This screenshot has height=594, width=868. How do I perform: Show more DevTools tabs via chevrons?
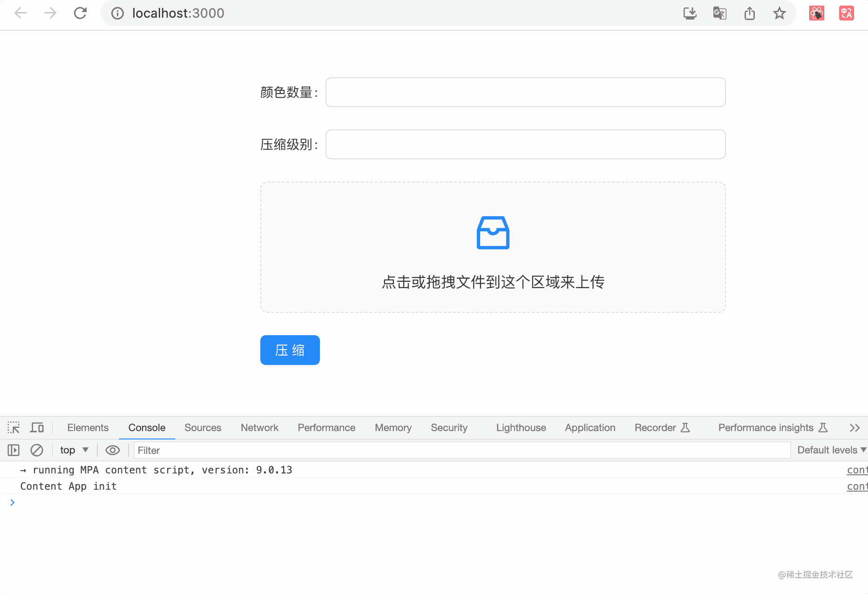854,427
